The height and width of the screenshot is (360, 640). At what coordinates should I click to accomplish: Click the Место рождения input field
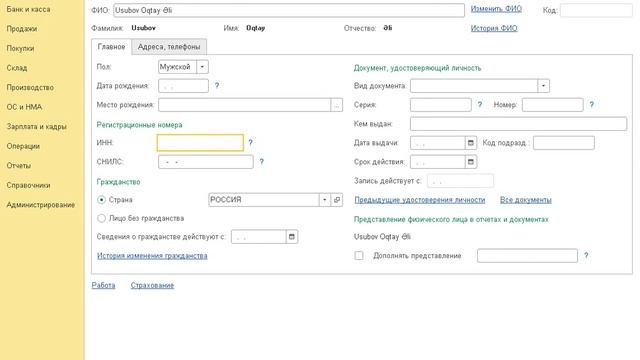244,105
